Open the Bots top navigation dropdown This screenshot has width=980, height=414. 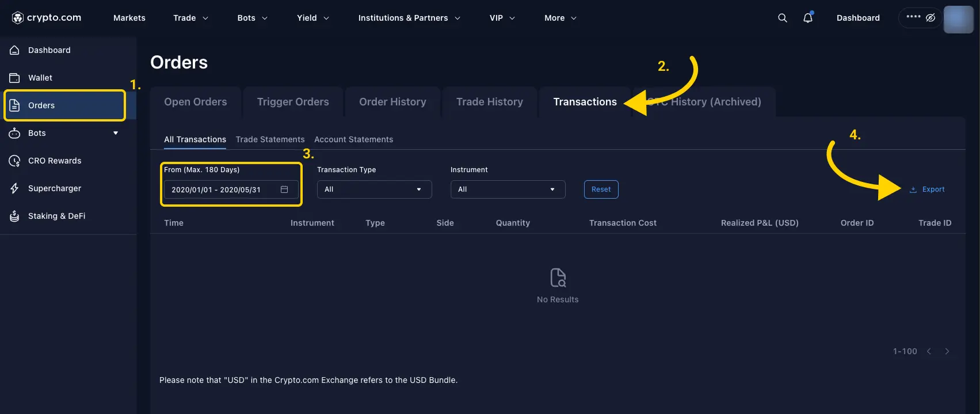pos(253,18)
